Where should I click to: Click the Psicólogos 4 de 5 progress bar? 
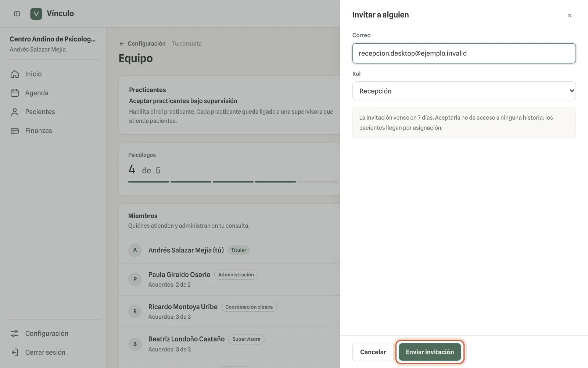tap(233, 181)
